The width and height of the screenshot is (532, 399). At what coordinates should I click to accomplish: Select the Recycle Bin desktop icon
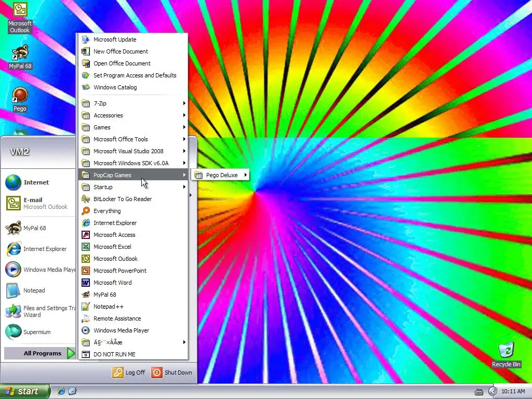click(506, 355)
